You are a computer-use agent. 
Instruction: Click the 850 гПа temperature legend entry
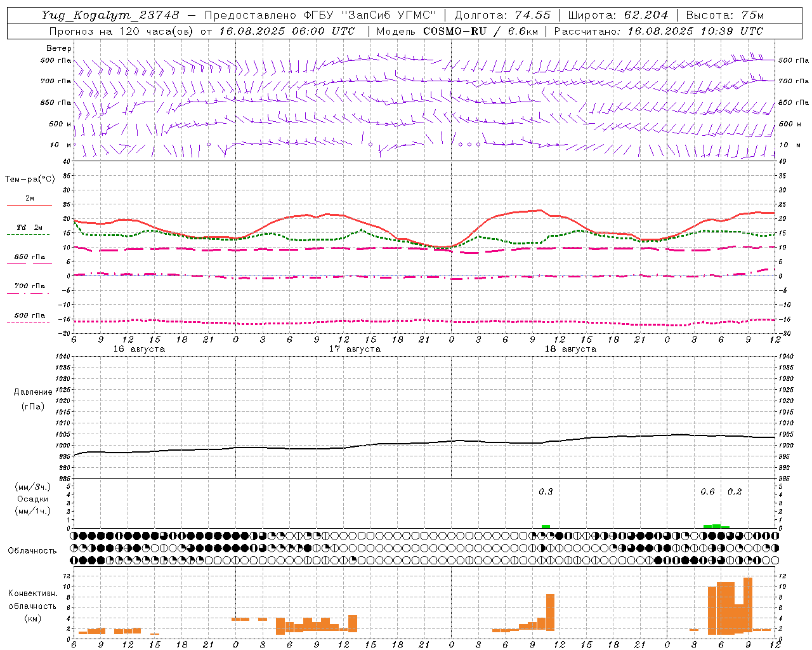pos(29,257)
